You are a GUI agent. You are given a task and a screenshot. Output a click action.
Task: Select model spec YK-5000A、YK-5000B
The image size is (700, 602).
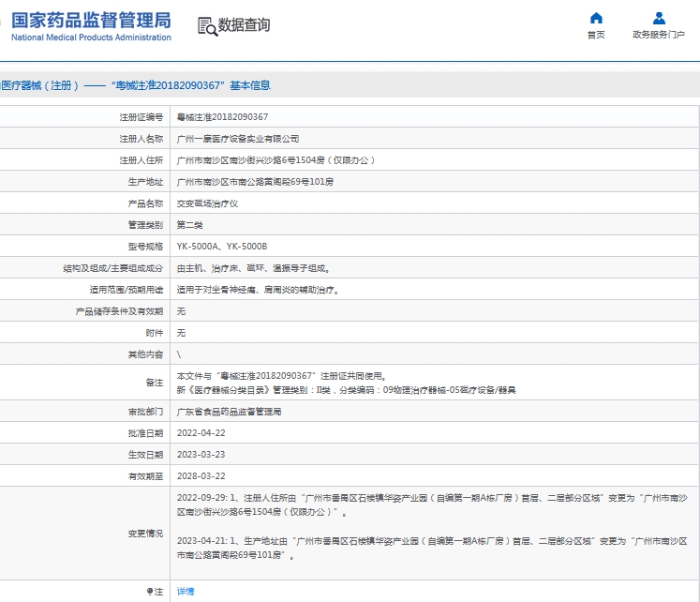point(222,247)
